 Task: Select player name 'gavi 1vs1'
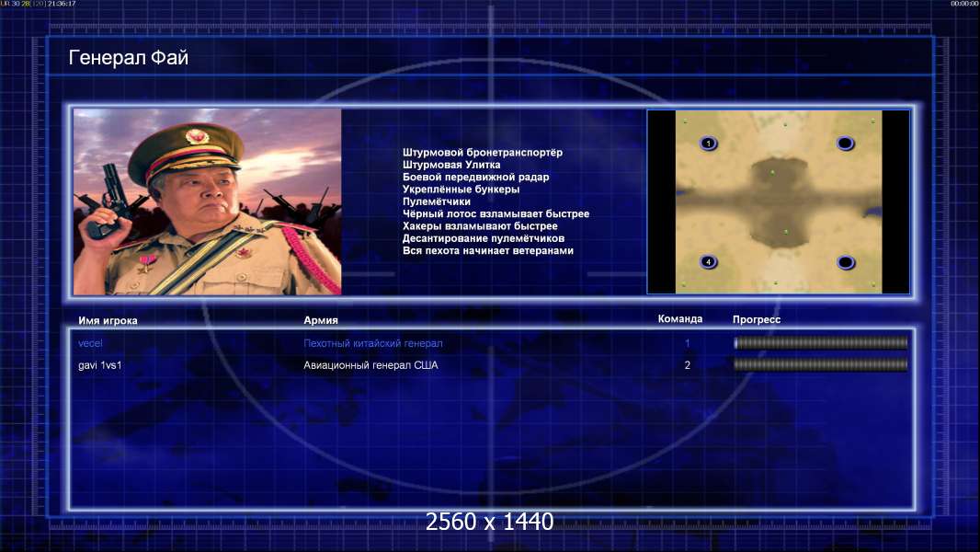(100, 365)
